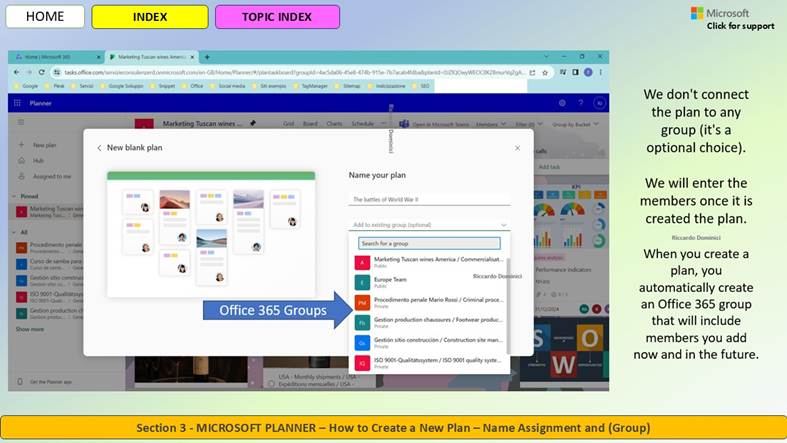Select the ISO 9001-Qualitätssystem group
The height and width of the screenshot is (443, 787).
click(429, 363)
